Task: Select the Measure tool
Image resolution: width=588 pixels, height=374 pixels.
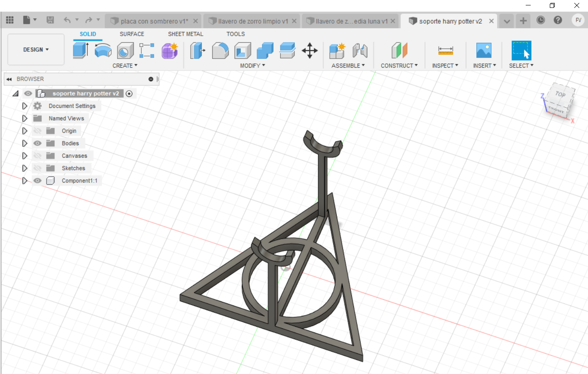Action: (446, 51)
